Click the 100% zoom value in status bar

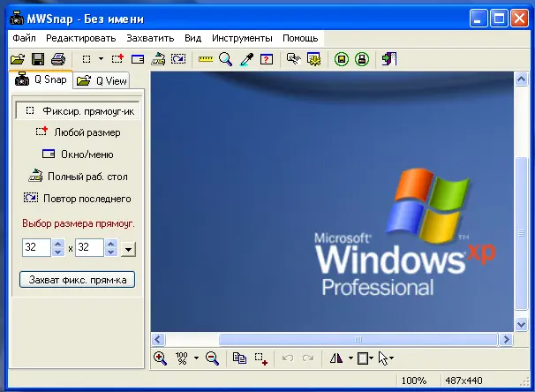[x=414, y=381]
